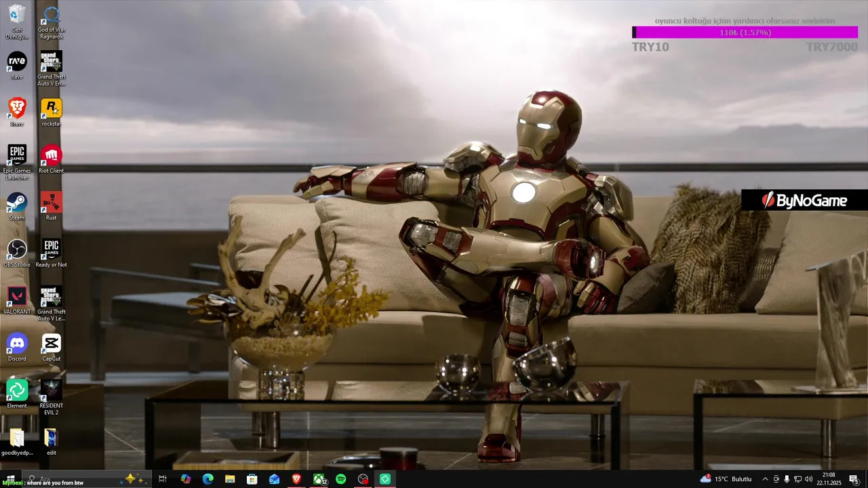Open the volume speaker tray icon
This screenshot has height=488, width=868.
tap(807, 479)
